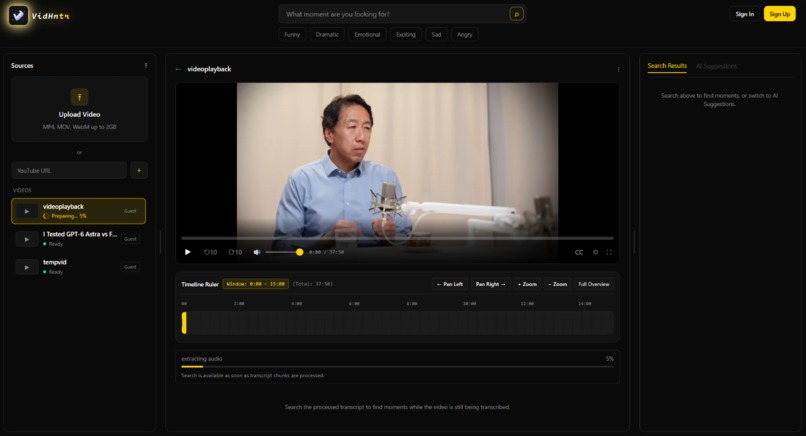Click the extracting audio progress bar

click(397, 367)
